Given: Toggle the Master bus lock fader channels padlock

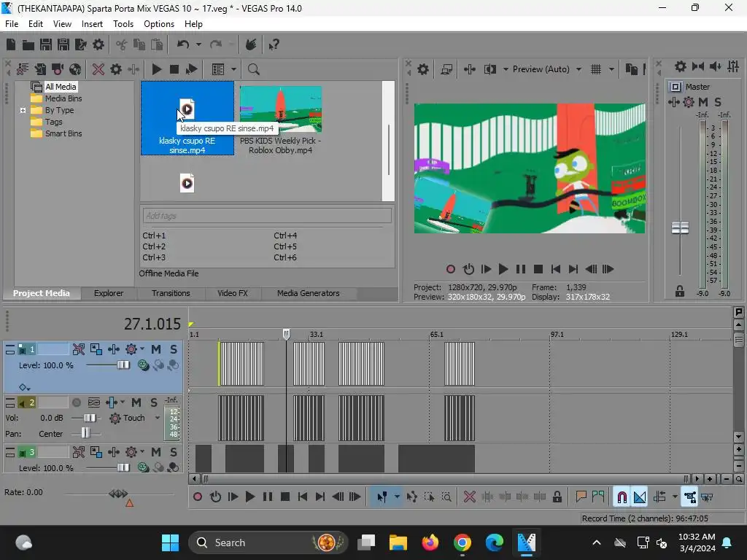Looking at the screenshot, I should [x=680, y=292].
